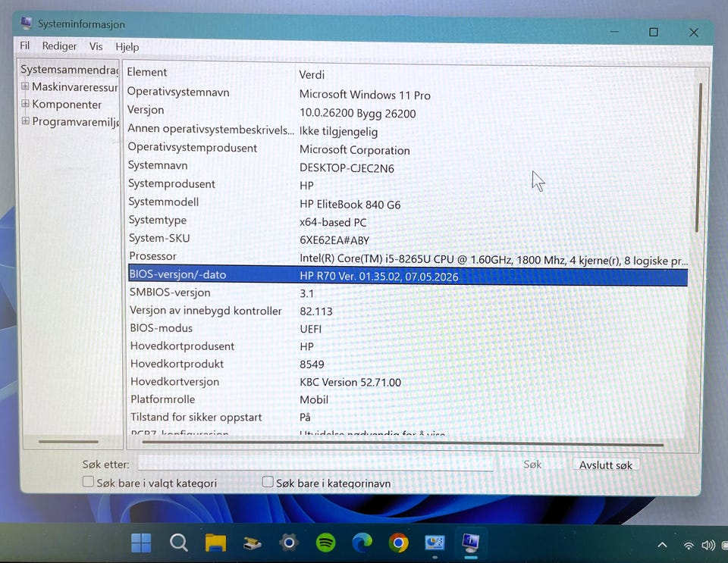
Task: Minimize the Systeminformasjon window
Action: click(614, 31)
